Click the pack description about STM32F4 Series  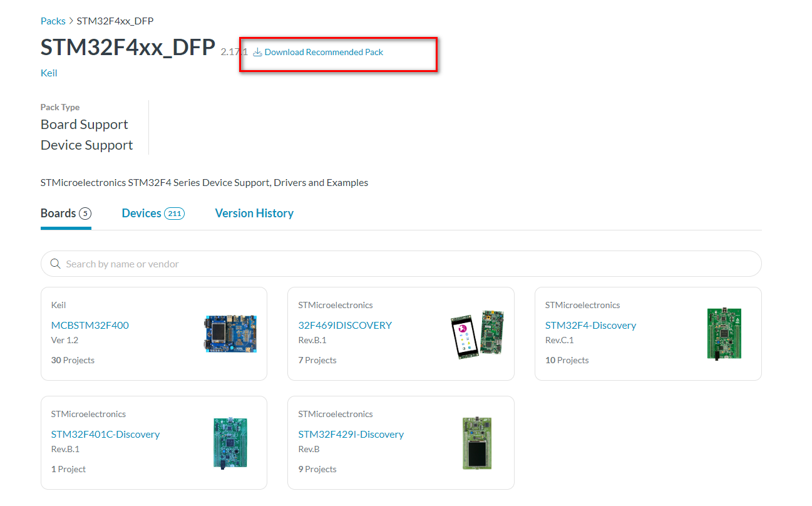coord(204,183)
